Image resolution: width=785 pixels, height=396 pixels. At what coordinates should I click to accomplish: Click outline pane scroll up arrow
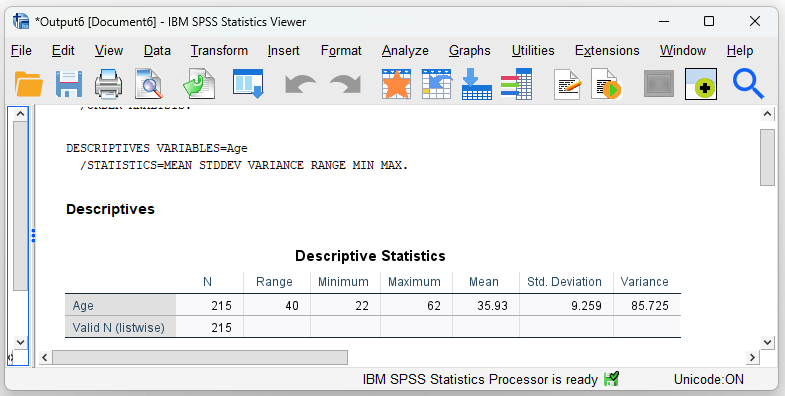(20, 114)
